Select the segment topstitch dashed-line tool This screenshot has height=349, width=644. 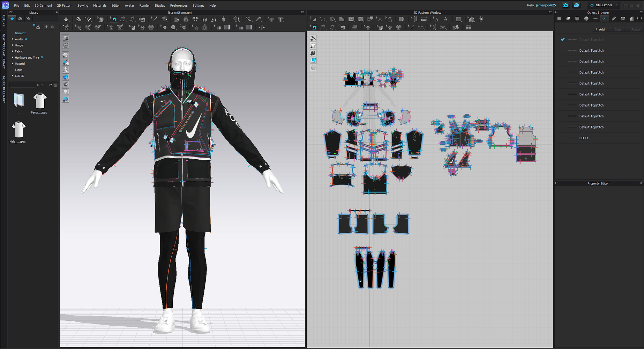421,27
